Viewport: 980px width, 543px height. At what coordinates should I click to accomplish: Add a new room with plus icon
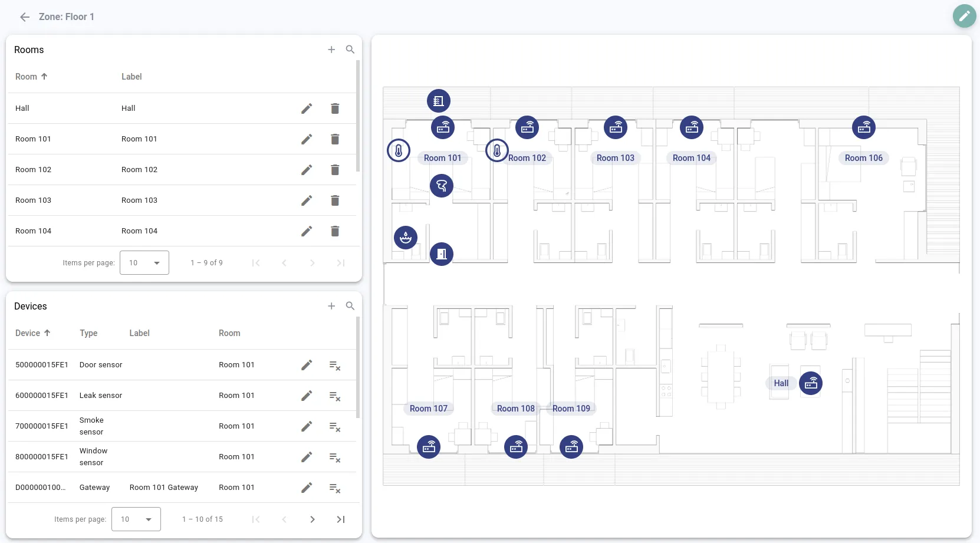[331, 50]
